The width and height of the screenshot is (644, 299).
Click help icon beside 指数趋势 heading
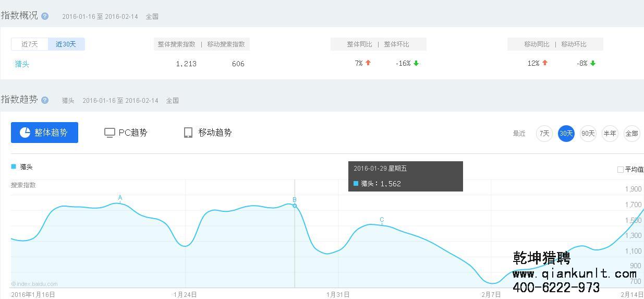[45, 100]
